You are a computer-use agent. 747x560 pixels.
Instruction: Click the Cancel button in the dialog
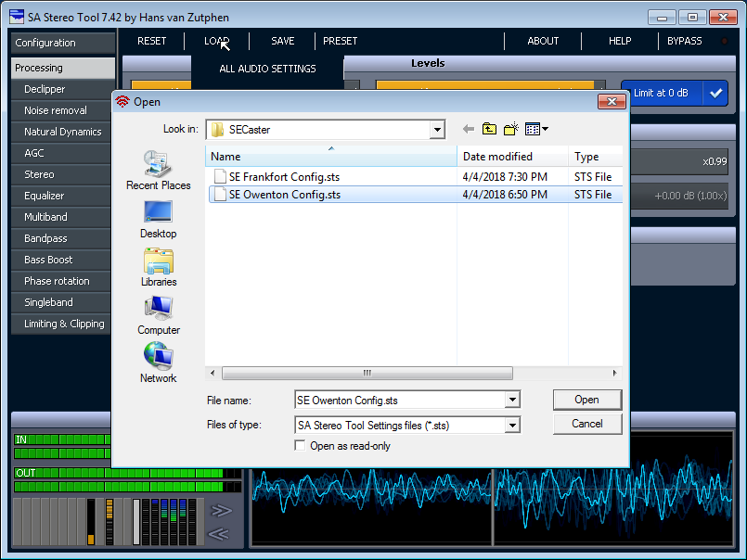pyautogui.click(x=587, y=424)
